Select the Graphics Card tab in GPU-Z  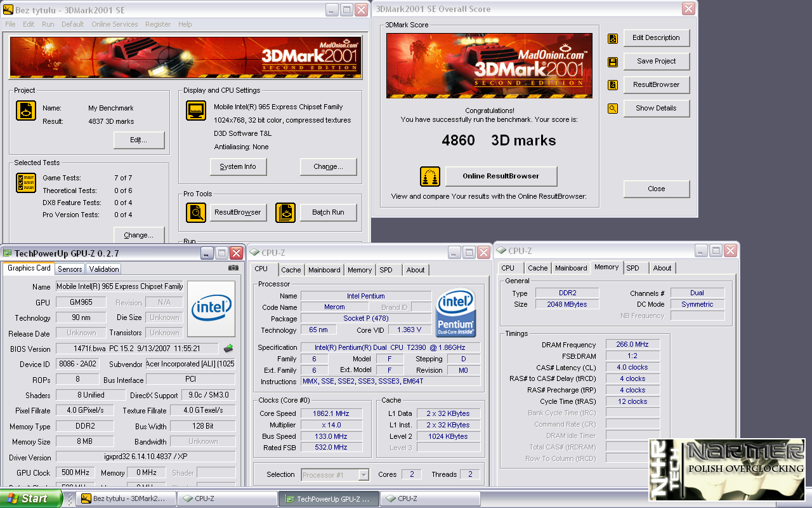click(29, 268)
